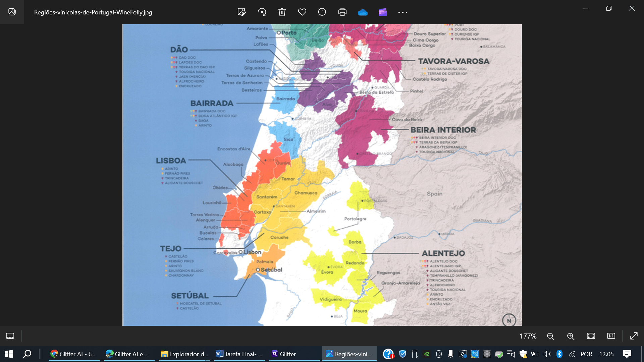Add image to favorites with heart
This screenshot has height=362, width=644.
(302, 12)
